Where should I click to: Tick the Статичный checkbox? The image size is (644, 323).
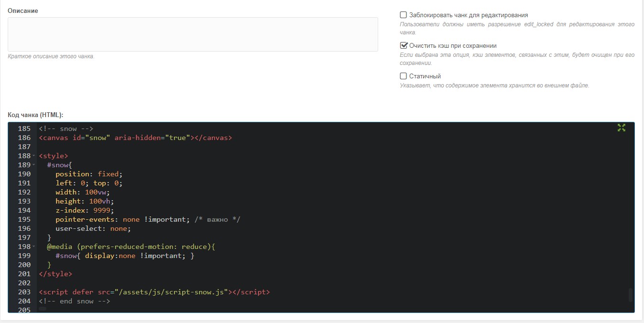tap(403, 76)
